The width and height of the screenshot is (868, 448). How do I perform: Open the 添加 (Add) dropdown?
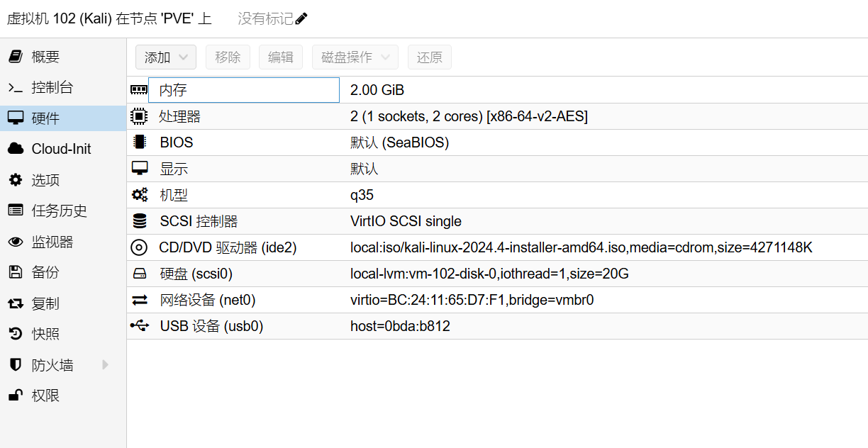(x=166, y=57)
